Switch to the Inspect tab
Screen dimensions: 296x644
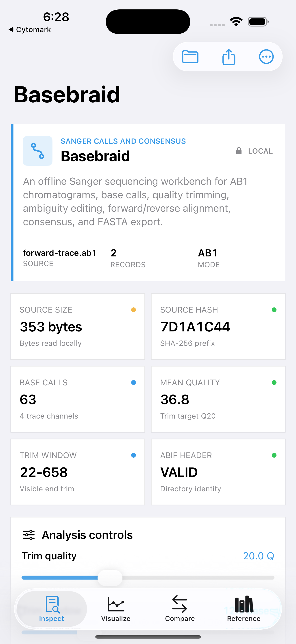(x=52, y=609)
